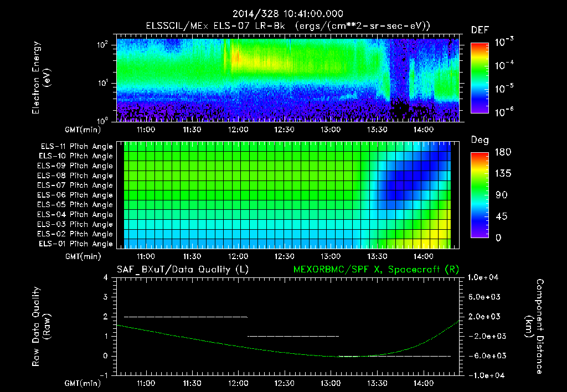567x392 pixels.
Task: Select the 90 value on the Deg scale
Action: (x=502, y=195)
